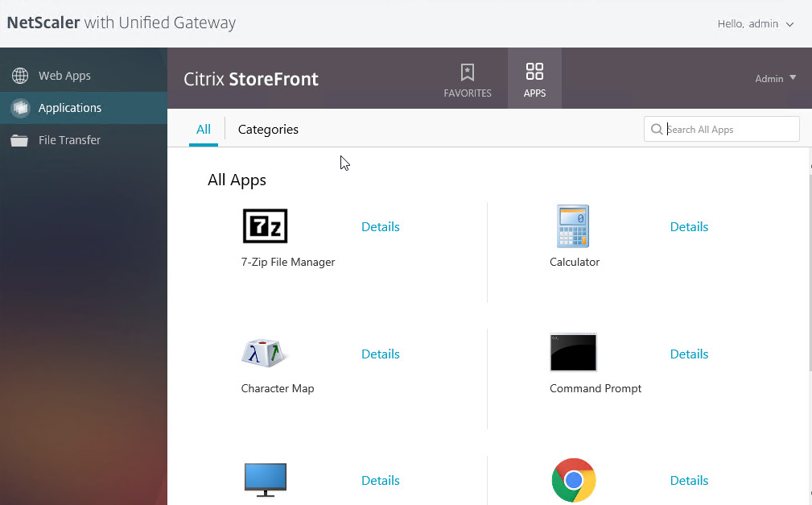Click the Web Apps globe icon
The height and width of the screenshot is (505, 812).
pyautogui.click(x=20, y=76)
